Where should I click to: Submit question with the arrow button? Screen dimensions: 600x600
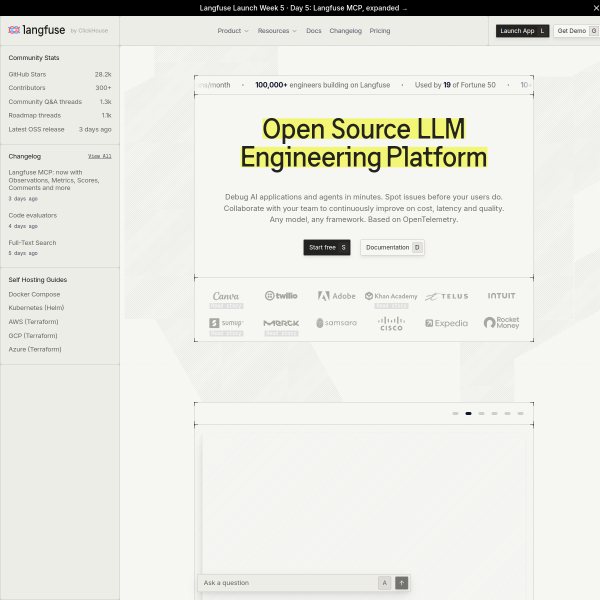coord(401,583)
